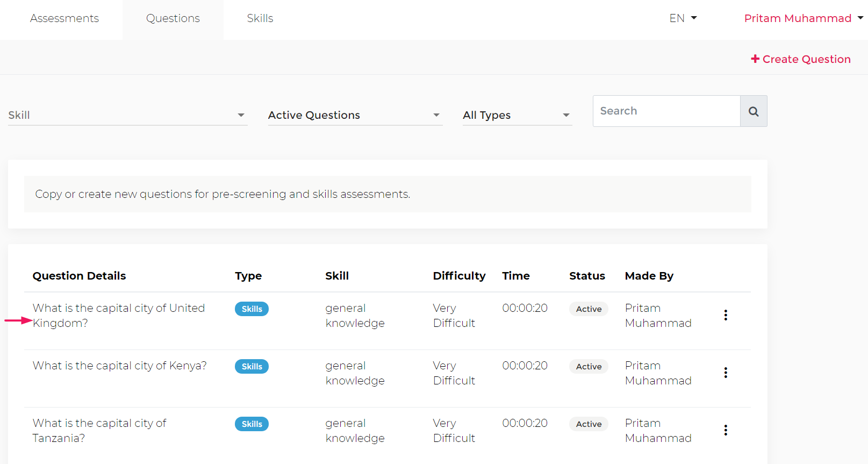Click the Skills badge on the Tanzania row

(x=252, y=424)
